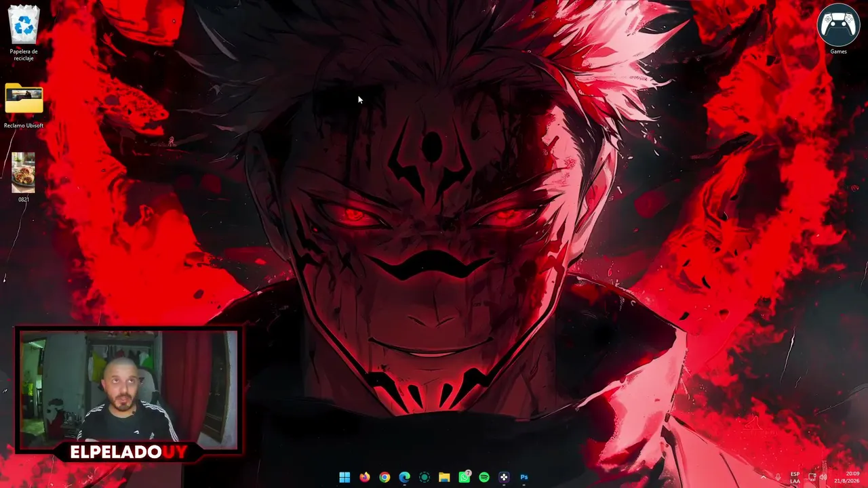Launch Firefox from the taskbar

click(x=365, y=477)
